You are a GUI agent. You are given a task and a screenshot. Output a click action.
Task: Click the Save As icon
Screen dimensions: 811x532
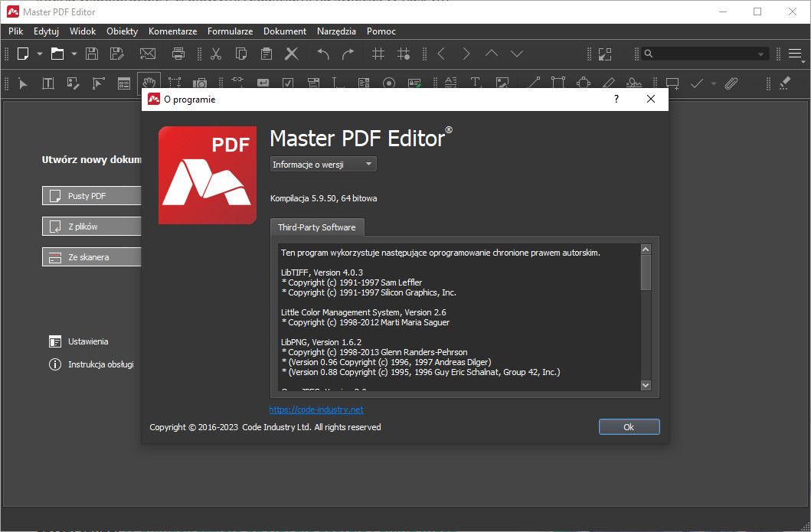[117, 54]
